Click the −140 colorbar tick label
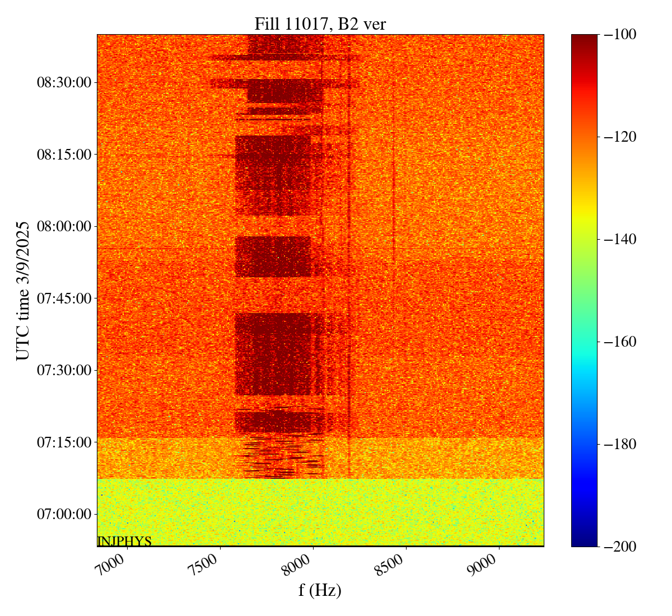Viewport: 672px width, 616px height. (x=620, y=240)
